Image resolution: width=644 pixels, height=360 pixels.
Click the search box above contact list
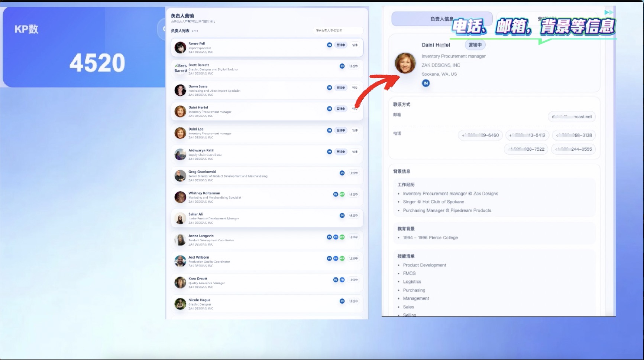[337, 30]
